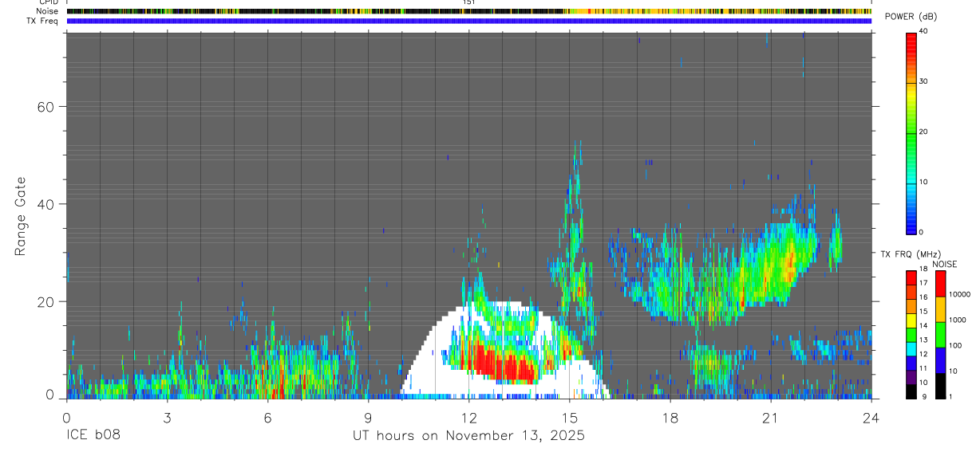Click the POWER (dB) color bar
The image size is (980, 452).
point(911,132)
